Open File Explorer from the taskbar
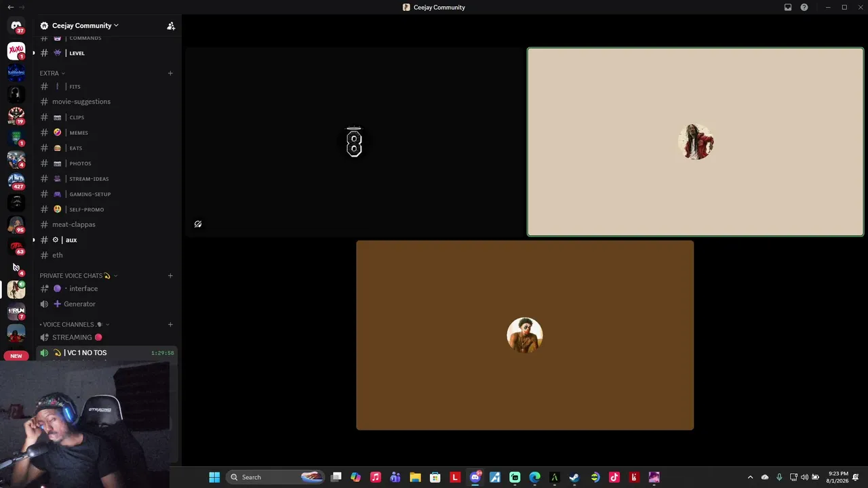868x488 pixels. (415, 477)
